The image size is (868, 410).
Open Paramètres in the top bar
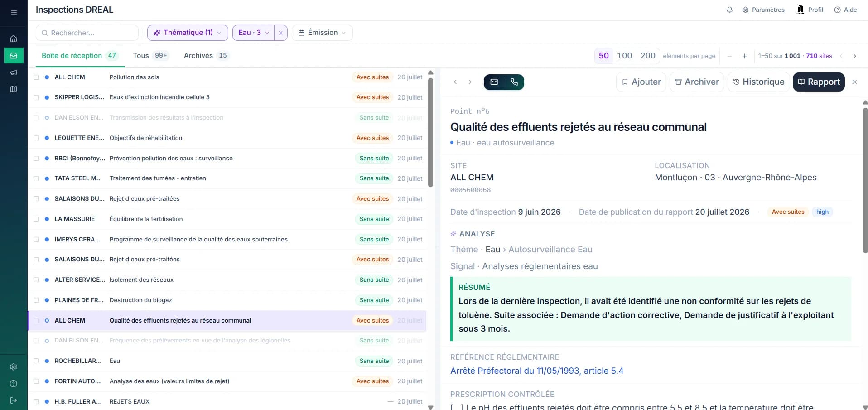click(x=763, y=10)
